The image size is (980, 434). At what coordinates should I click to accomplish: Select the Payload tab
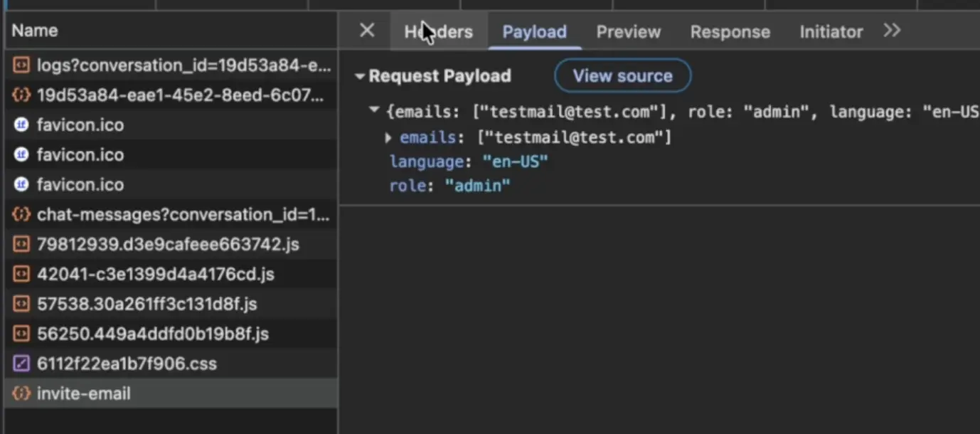(534, 32)
